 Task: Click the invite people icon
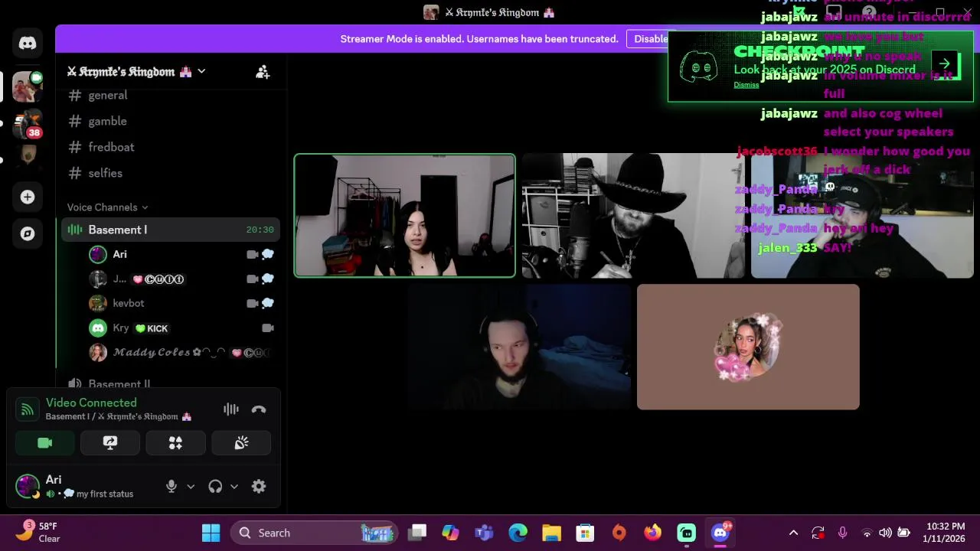[263, 72]
